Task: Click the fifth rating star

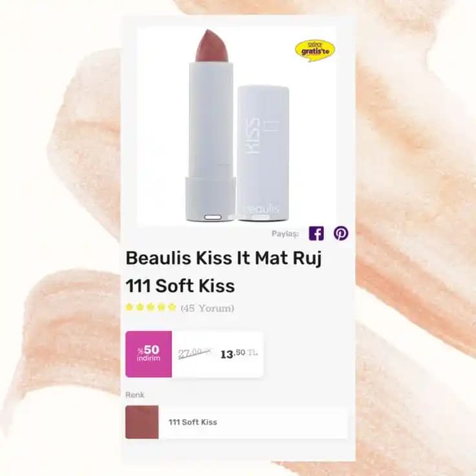Action: (172, 307)
